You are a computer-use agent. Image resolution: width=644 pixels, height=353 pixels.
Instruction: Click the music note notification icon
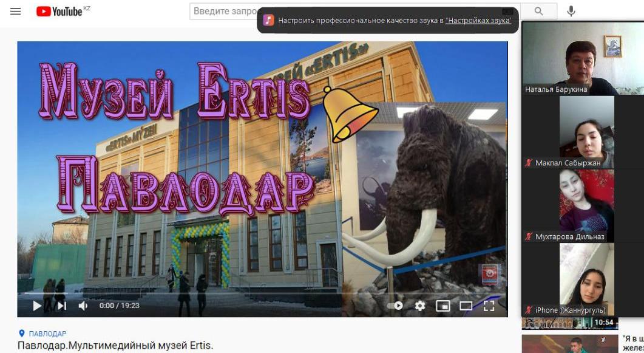268,20
